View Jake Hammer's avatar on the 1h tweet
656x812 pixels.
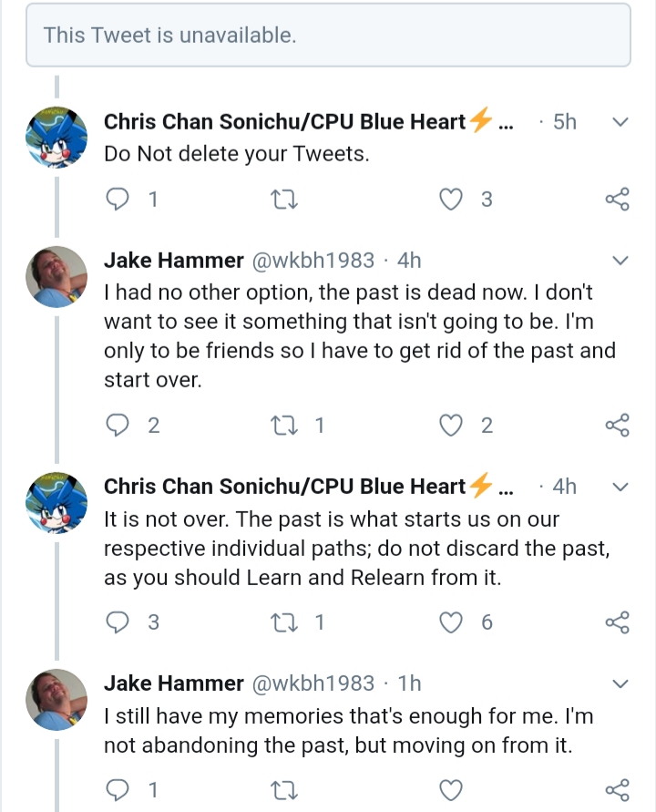point(56,700)
